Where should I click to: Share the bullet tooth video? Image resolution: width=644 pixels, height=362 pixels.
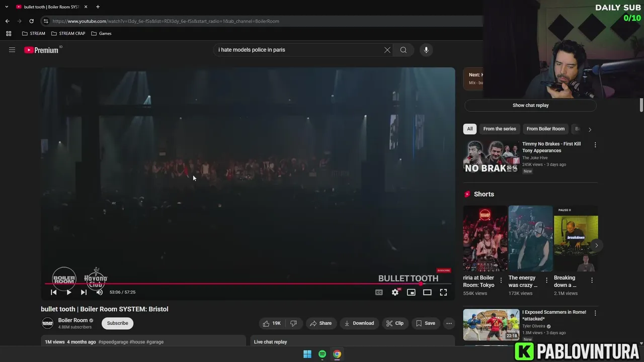(321, 323)
